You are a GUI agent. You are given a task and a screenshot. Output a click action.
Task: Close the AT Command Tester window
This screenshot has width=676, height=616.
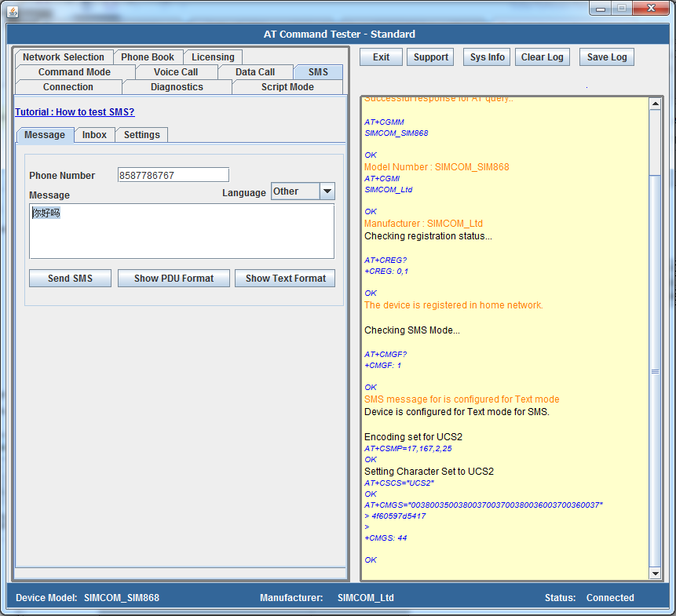click(651, 8)
